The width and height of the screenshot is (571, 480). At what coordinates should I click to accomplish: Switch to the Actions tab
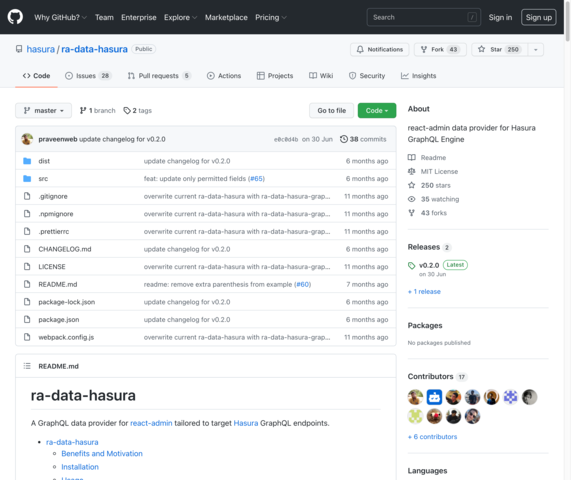pyautogui.click(x=224, y=76)
